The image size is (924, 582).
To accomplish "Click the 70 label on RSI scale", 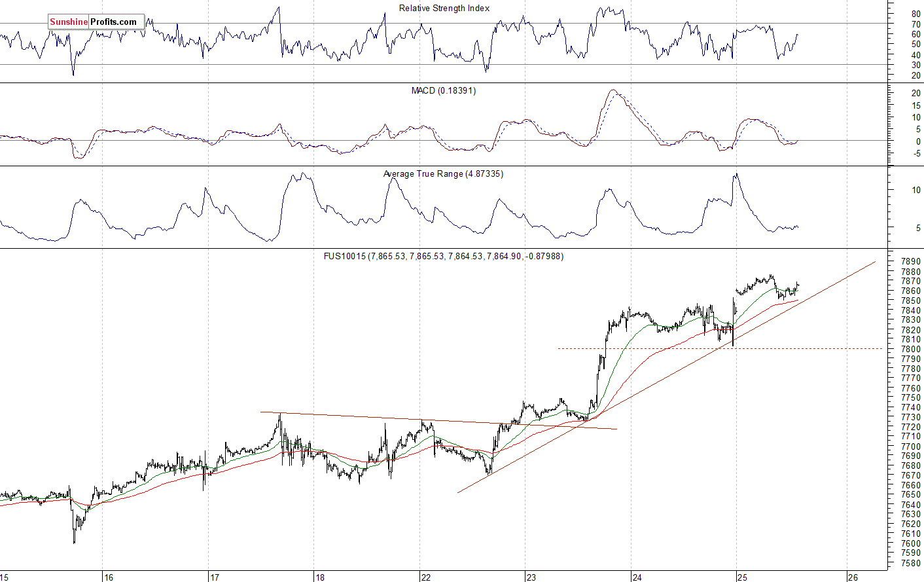I will click(x=915, y=24).
